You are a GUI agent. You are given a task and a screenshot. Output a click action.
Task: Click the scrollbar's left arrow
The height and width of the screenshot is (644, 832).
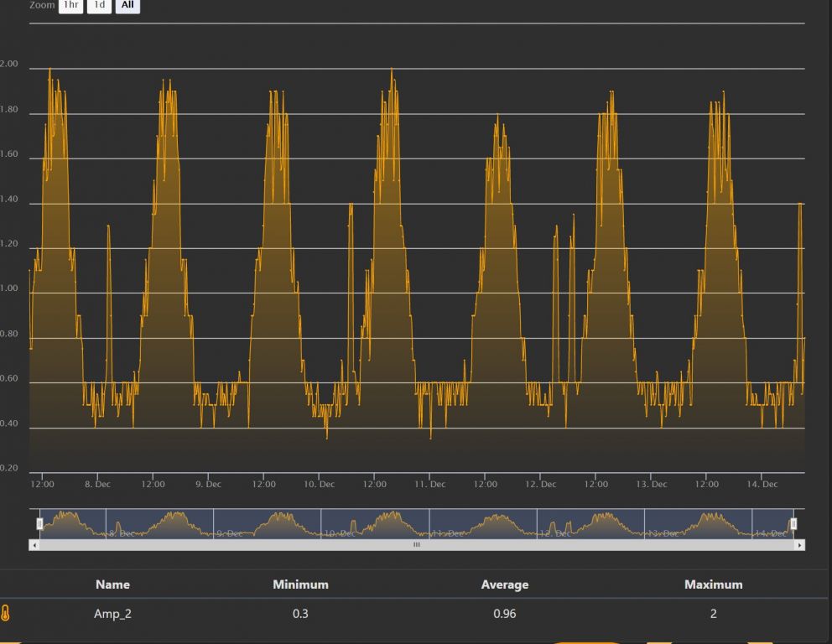pyautogui.click(x=34, y=545)
